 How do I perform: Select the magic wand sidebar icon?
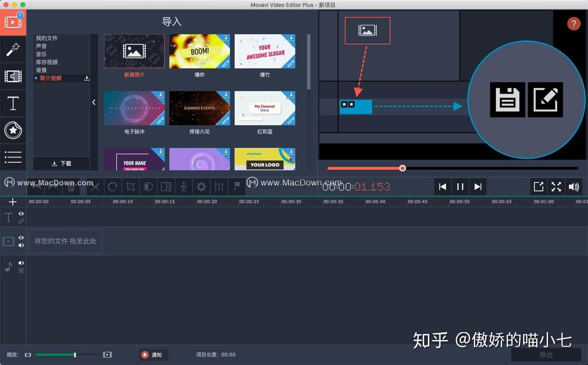pyautogui.click(x=13, y=49)
